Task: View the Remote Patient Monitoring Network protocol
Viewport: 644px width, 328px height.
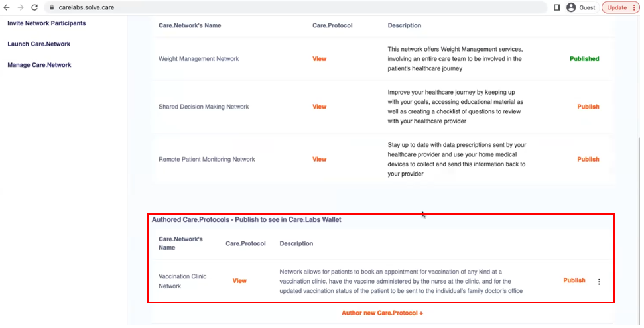Action: [319, 159]
